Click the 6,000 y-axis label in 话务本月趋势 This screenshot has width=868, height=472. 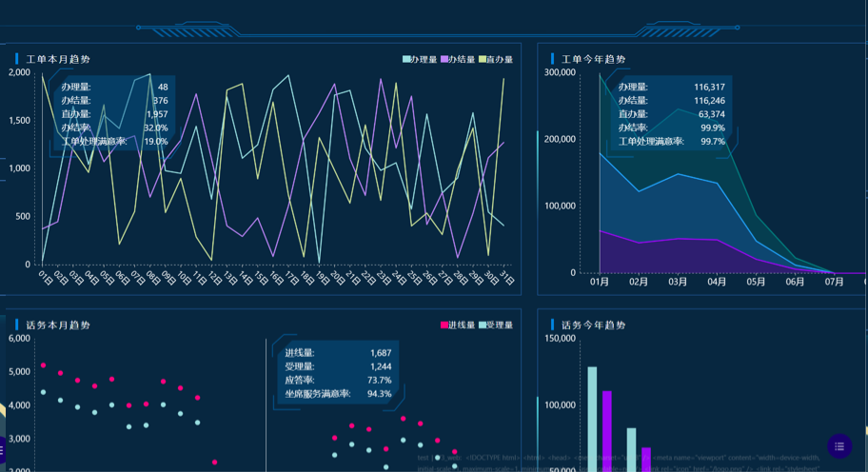point(19,338)
